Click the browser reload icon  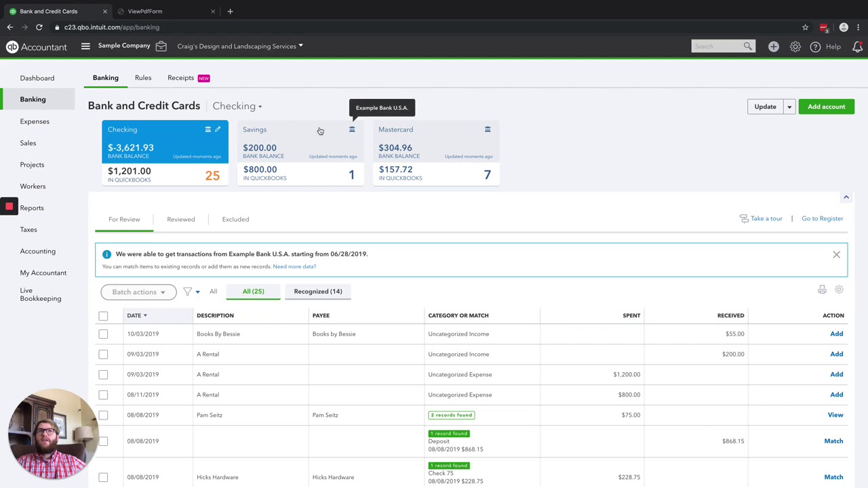pyautogui.click(x=39, y=27)
